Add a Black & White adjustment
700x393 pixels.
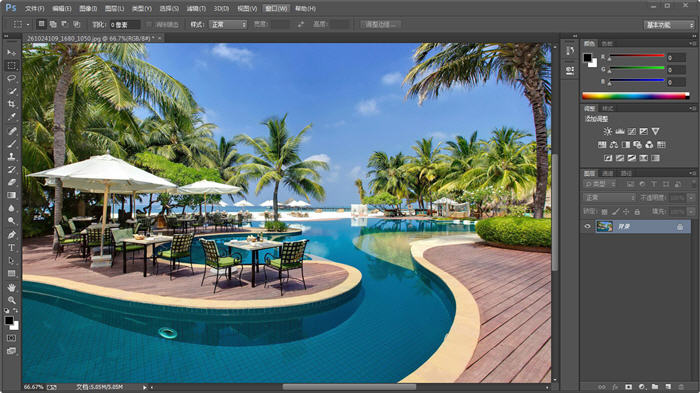pos(626,145)
